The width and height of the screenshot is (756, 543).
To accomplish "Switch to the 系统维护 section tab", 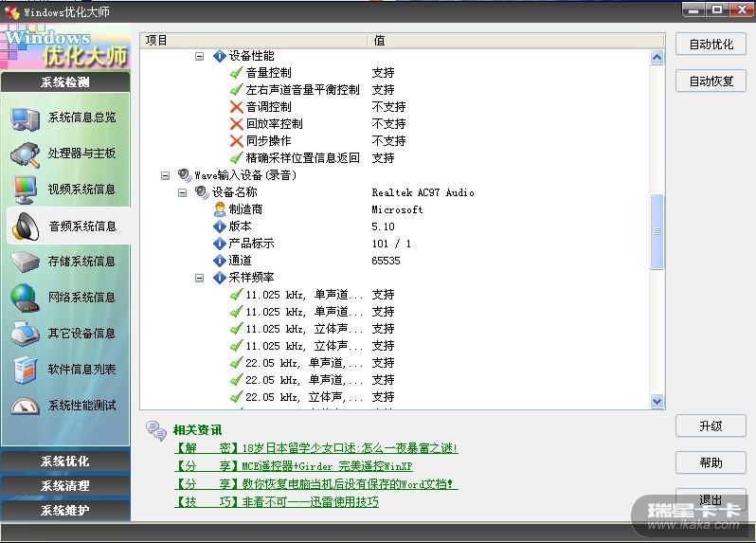I will (x=65, y=510).
